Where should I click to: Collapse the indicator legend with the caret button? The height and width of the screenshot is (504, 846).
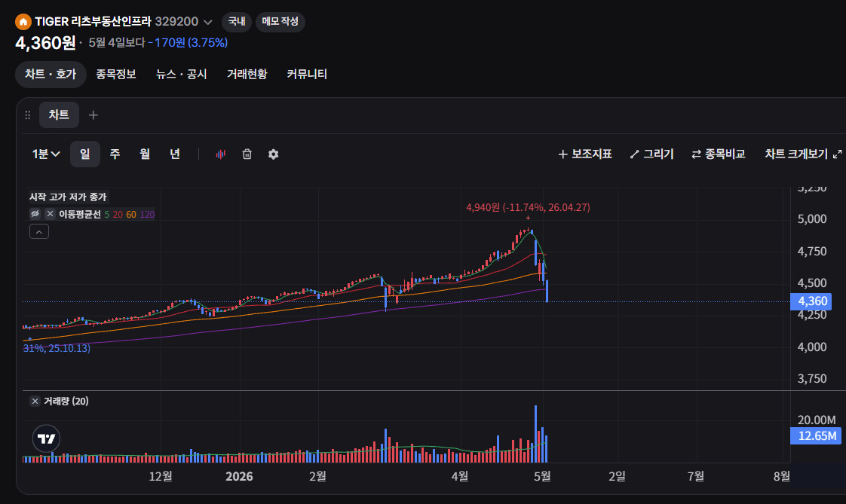39,231
